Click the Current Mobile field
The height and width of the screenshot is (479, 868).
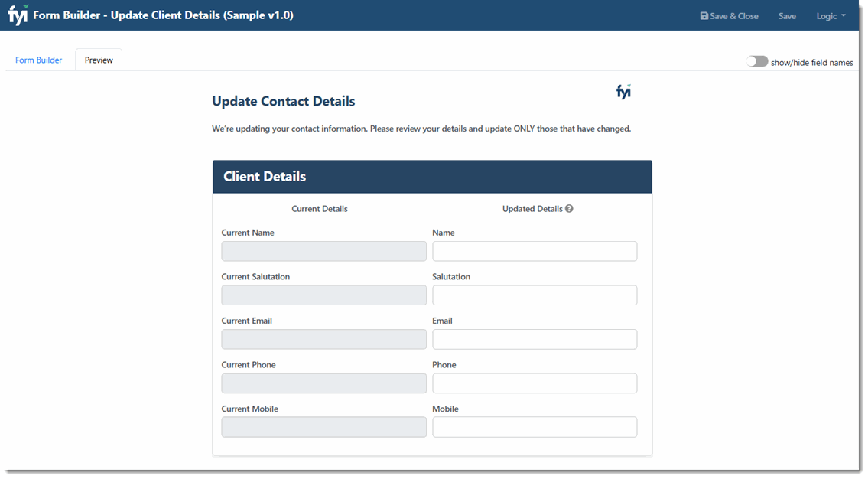point(323,427)
